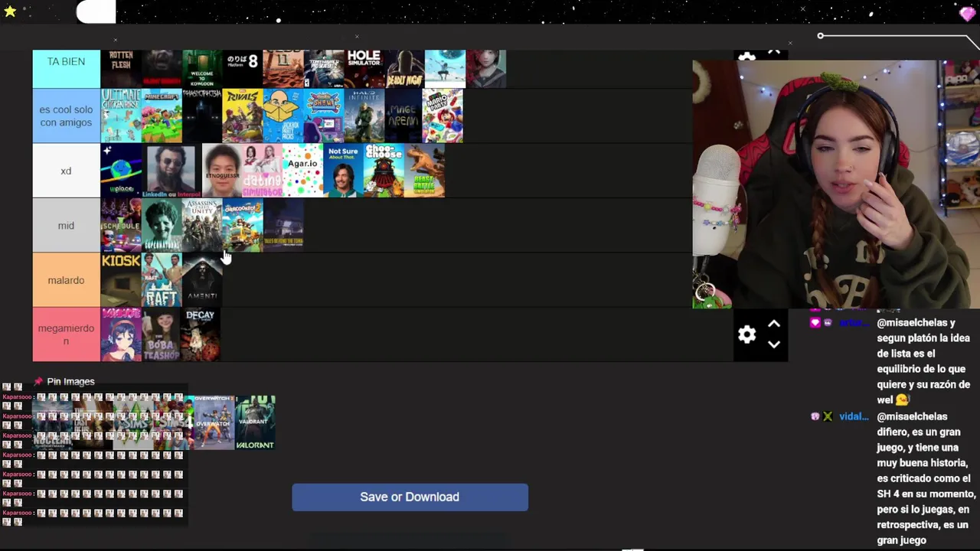
Task: Click the Not Sure About That cover
Action: (x=344, y=171)
